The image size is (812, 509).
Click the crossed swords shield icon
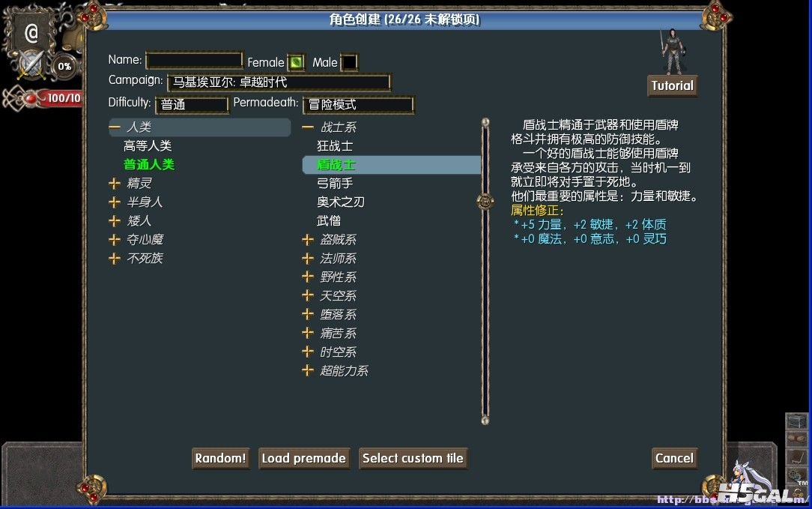click(31, 64)
